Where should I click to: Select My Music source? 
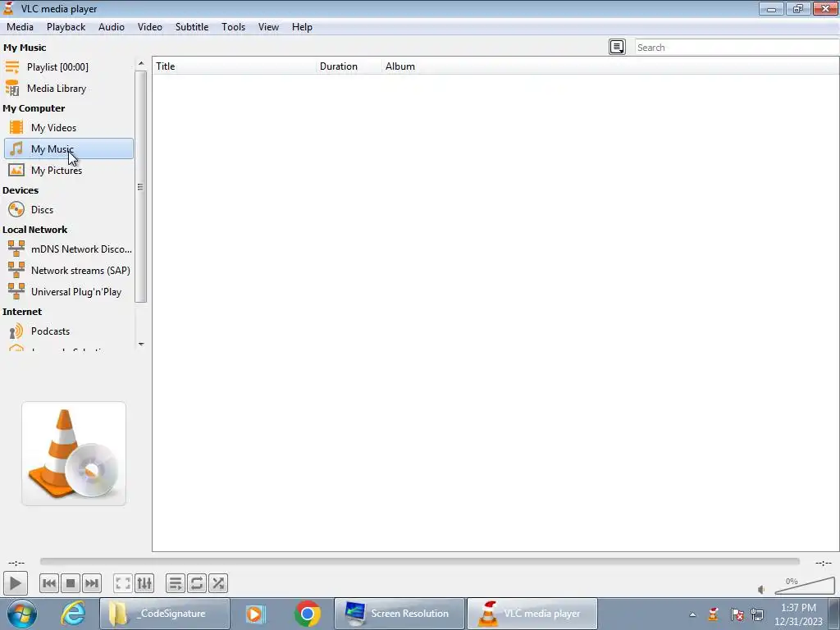pos(68,149)
